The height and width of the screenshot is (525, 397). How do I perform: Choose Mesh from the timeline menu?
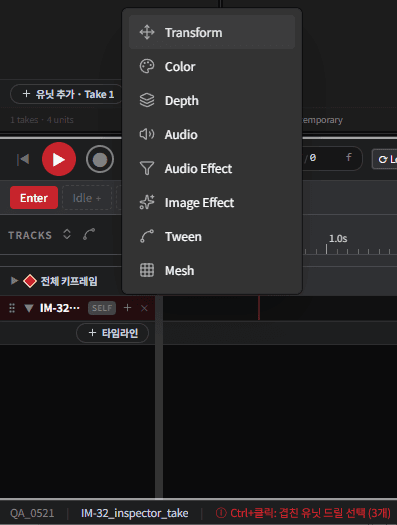(212, 270)
